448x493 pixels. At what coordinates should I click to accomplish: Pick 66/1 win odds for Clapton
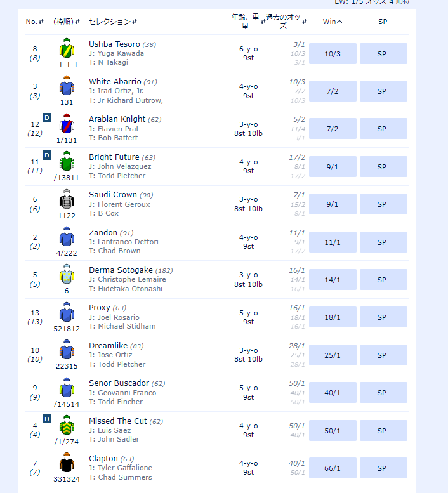(x=333, y=468)
